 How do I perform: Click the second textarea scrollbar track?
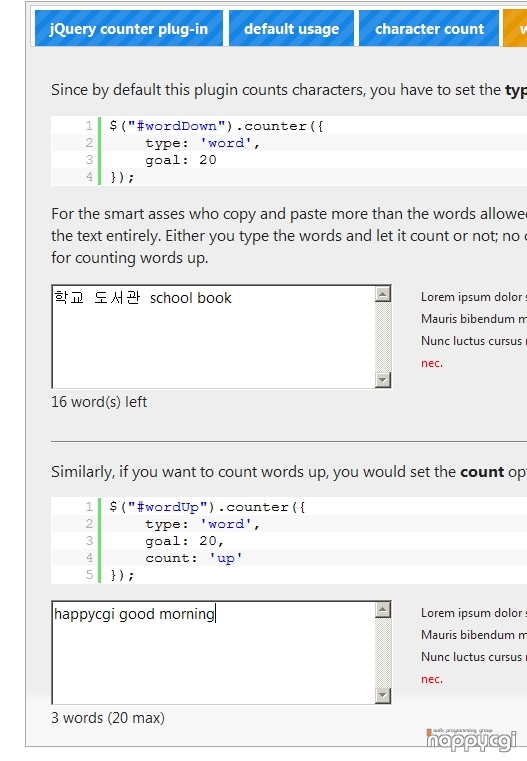coord(383,653)
